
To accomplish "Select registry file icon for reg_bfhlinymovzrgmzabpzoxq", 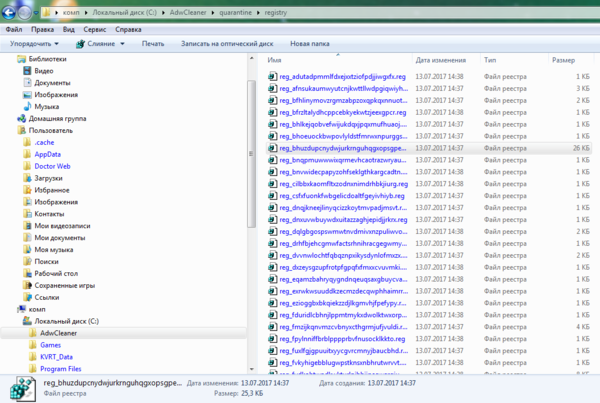I will point(272,100).
